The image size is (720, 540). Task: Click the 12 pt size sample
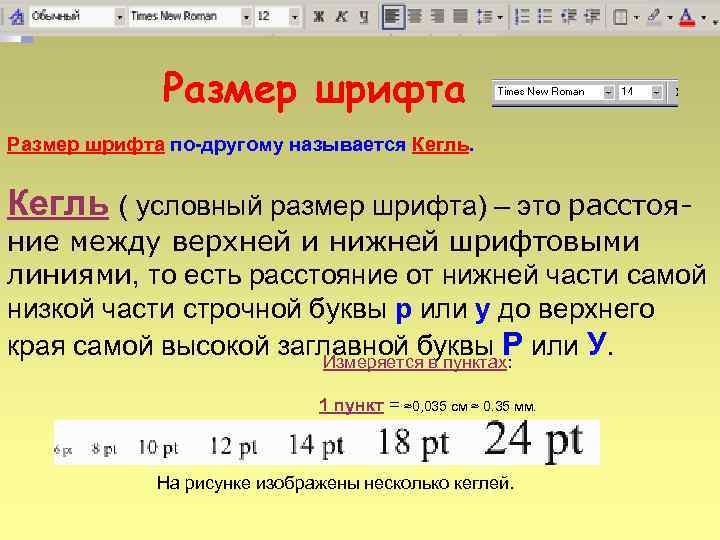point(233,446)
